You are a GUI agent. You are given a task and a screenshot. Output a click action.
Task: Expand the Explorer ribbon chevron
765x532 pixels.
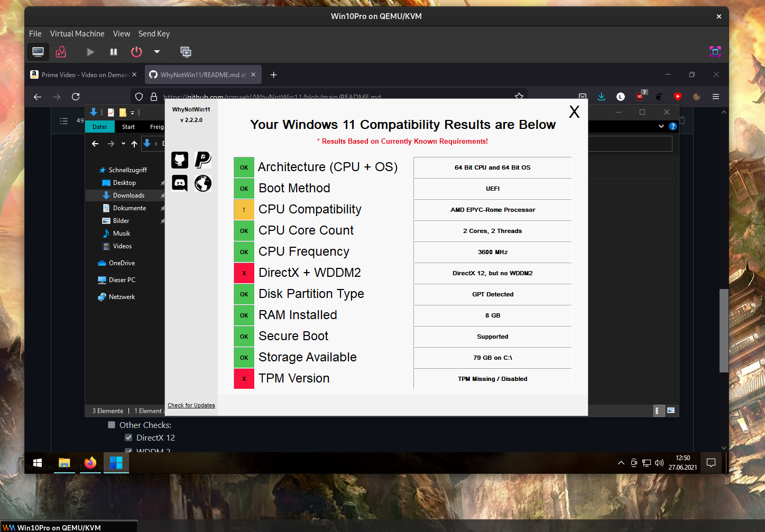(x=661, y=126)
